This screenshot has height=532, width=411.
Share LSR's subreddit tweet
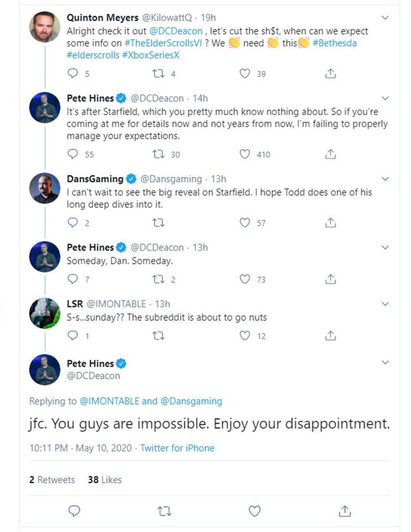coord(330,336)
